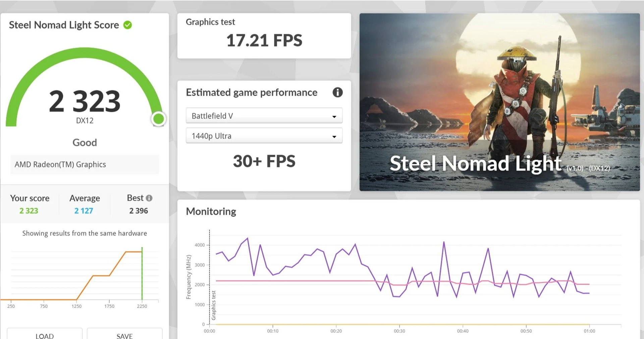Image resolution: width=644 pixels, height=339 pixels.
Task: Click the DX12 label under the score
Action: click(x=85, y=121)
